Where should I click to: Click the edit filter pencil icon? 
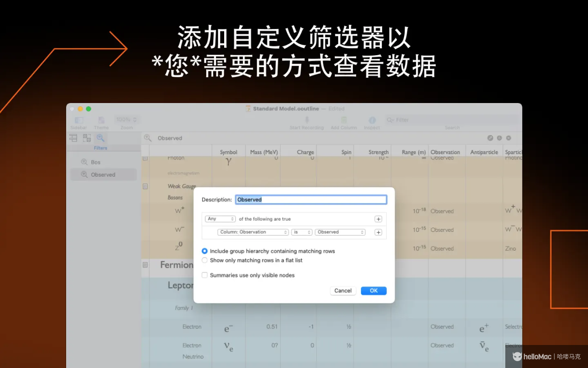(x=490, y=138)
